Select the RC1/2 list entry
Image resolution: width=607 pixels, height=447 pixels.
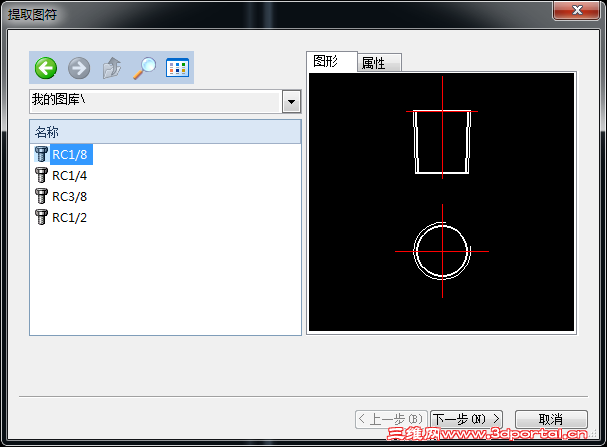pos(70,218)
